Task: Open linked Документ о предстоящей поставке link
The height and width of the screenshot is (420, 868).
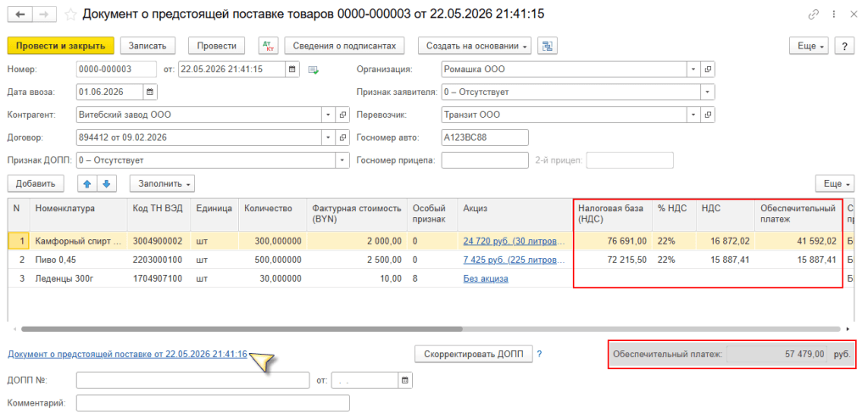Action: tap(127, 354)
